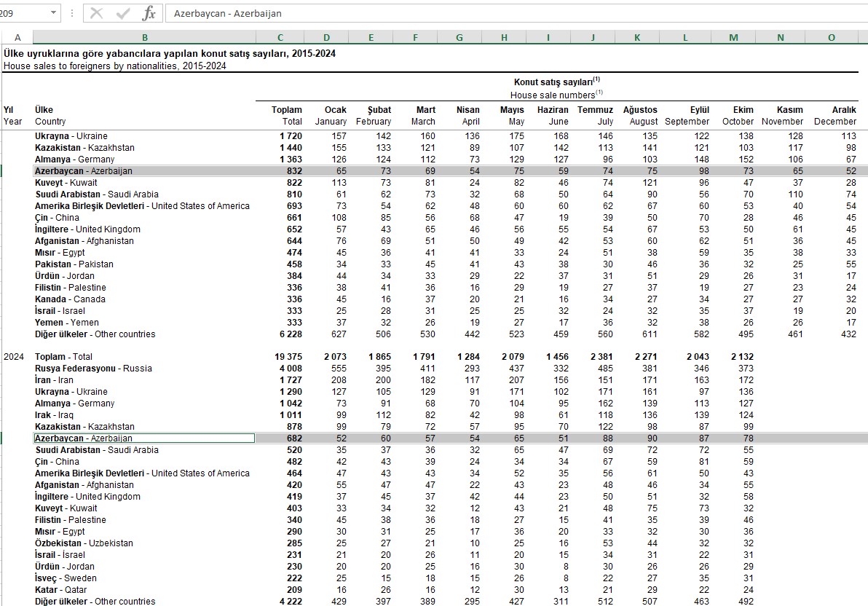Screen dimensions: 868x606
Task: Select the İsveç - Sweden row label
Action: click(x=66, y=578)
